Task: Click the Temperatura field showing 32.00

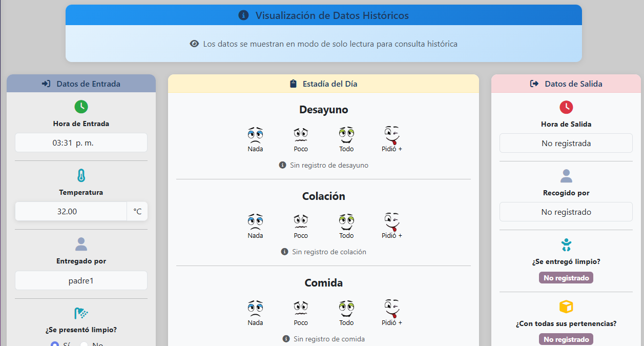Action: point(71,211)
